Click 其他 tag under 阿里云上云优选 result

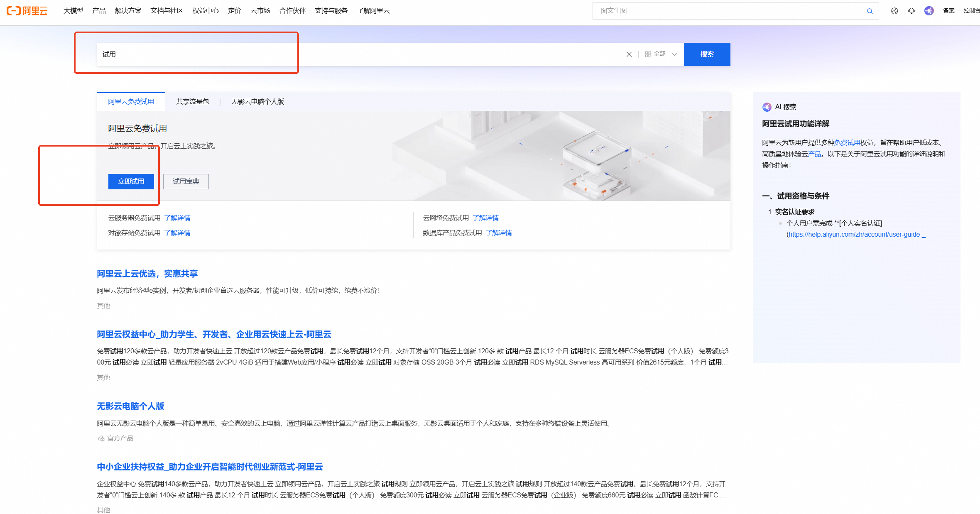103,306
